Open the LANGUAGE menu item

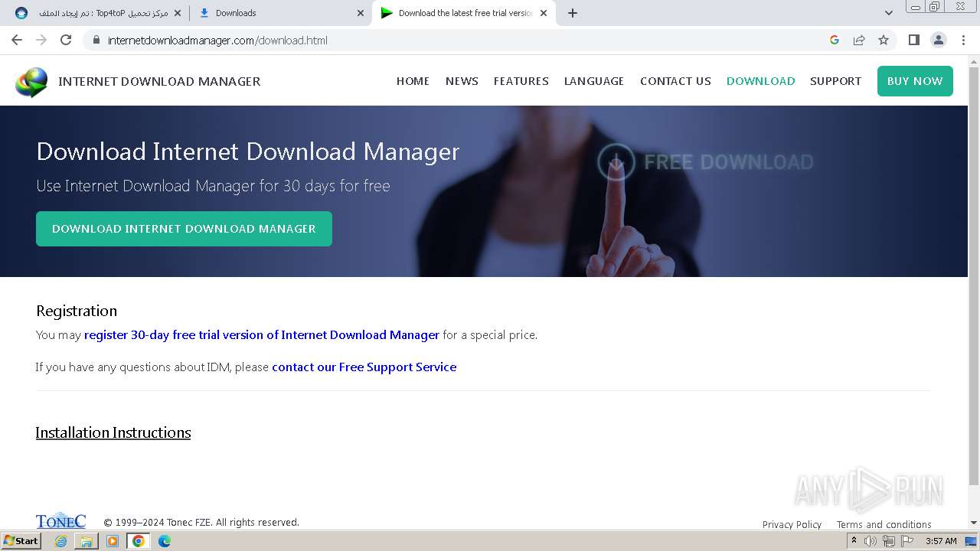click(594, 81)
